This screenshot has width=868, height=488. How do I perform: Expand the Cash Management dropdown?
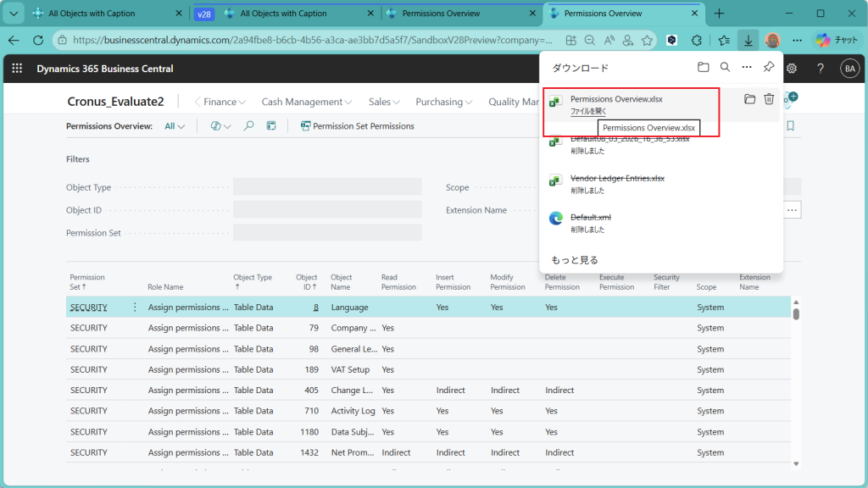[x=306, y=102]
